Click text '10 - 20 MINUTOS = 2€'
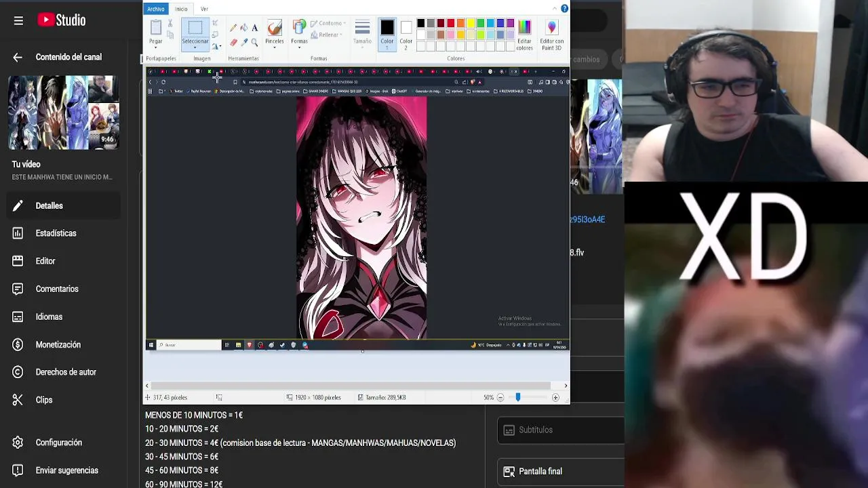Image resolution: width=868 pixels, height=488 pixels. tap(182, 429)
